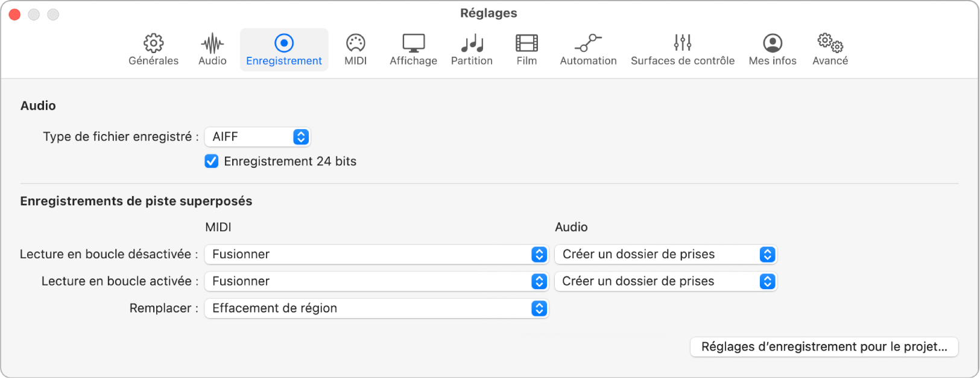This screenshot has height=379, width=980.
Task: Select the Enregistrement pane icon
Action: [x=284, y=49]
